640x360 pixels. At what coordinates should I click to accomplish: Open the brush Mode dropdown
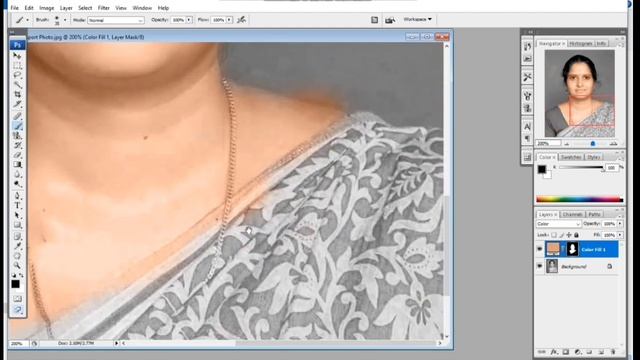(x=116, y=20)
